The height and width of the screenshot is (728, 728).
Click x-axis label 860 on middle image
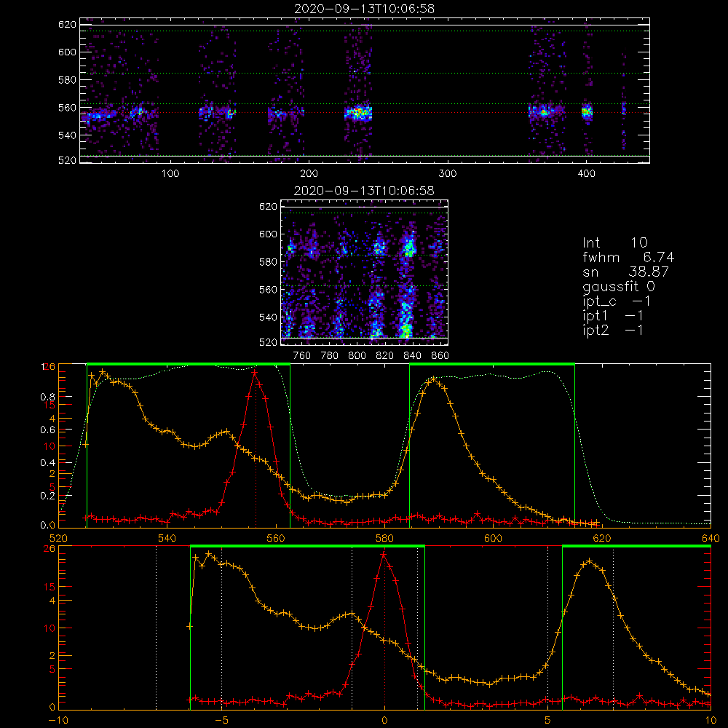coord(440,356)
